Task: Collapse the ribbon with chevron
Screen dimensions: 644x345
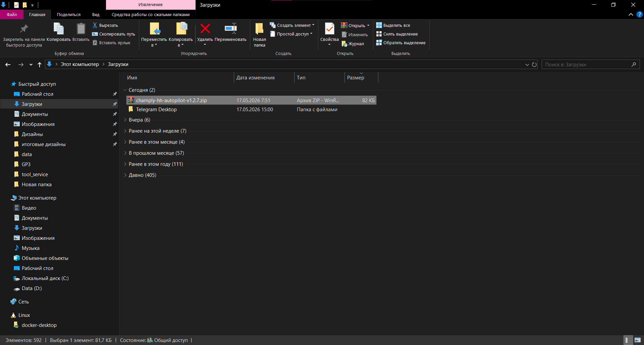Action: 631,15
